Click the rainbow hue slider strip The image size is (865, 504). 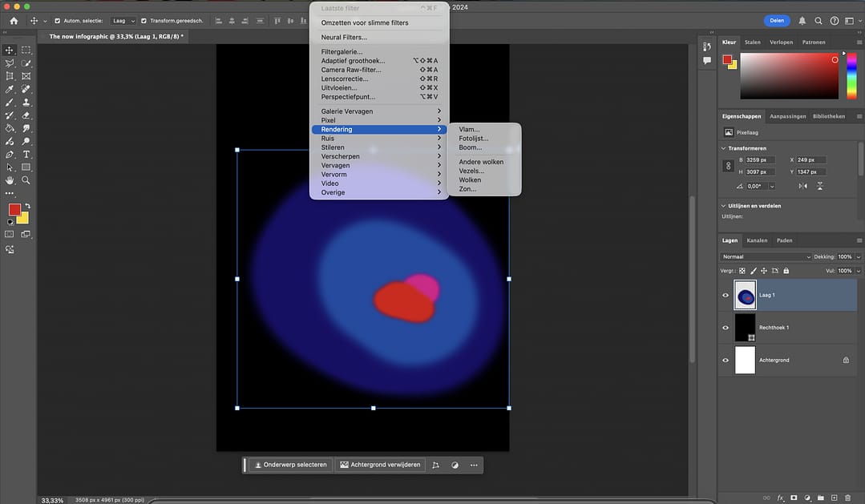coord(851,76)
